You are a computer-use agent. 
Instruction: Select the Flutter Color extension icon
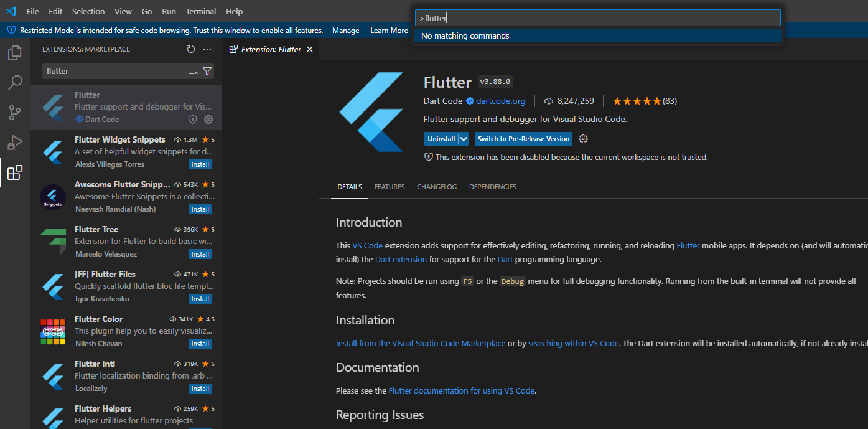[53, 331]
